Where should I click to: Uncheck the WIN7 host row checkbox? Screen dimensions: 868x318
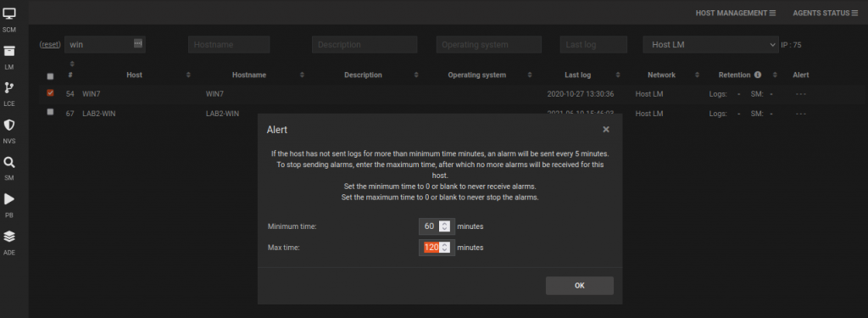[50, 93]
